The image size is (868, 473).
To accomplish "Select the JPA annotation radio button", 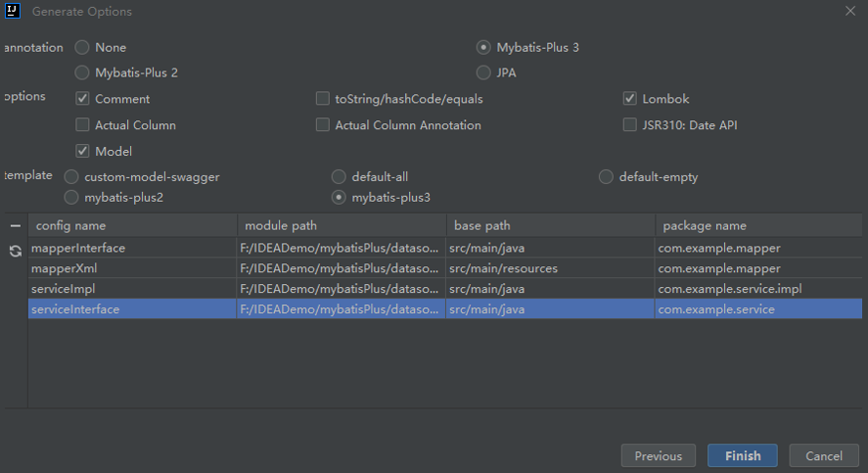I will pyautogui.click(x=483, y=72).
